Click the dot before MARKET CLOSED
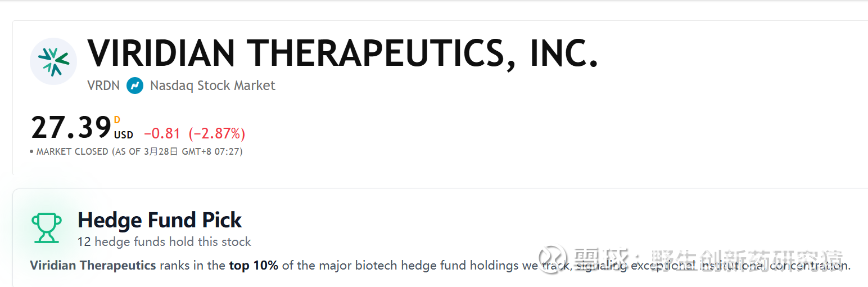This screenshot has height=287, width=868. tap(31, 152)
